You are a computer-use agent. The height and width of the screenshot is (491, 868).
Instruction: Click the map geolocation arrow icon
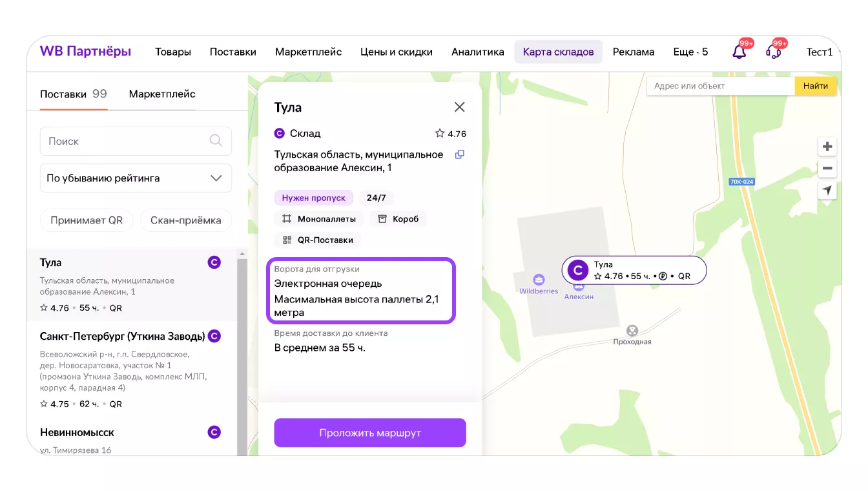(x=827, y=191)
